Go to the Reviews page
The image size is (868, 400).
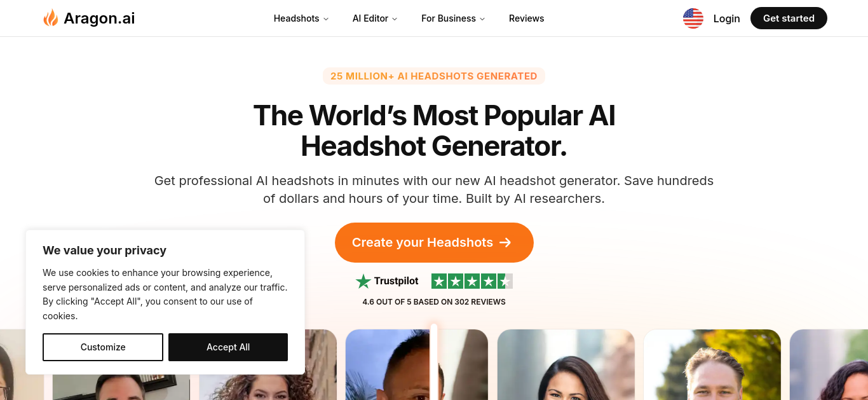click(x=526, y=18)
